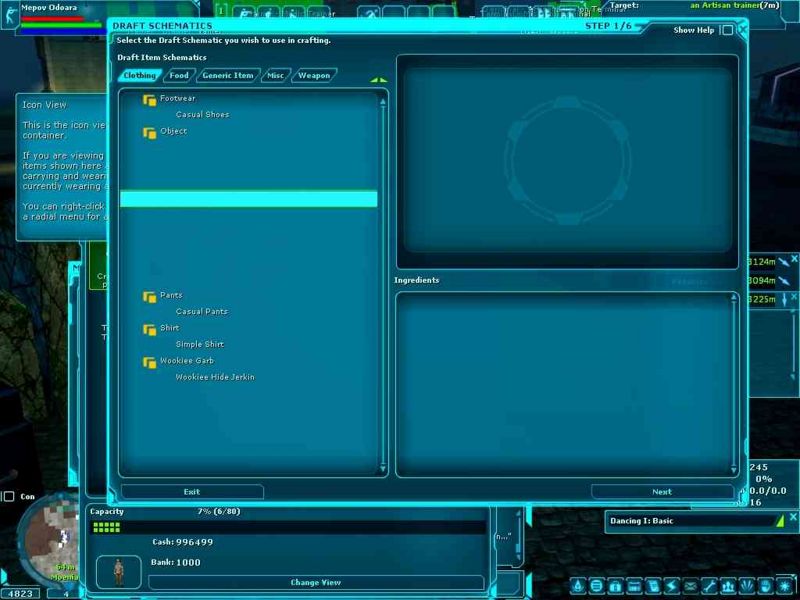Click the lightning bolt icon in bottom toolbar
Image resolution: width=800 pixels, height=600 pixels.
point(671,586)
